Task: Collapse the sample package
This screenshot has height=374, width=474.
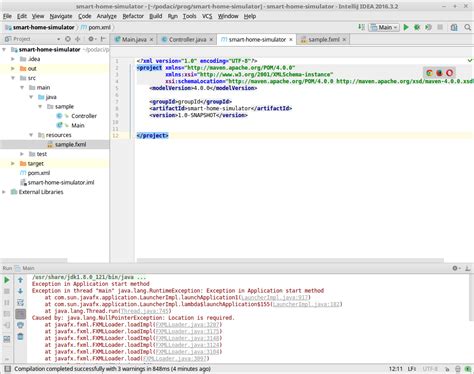Action: point(40,107)
